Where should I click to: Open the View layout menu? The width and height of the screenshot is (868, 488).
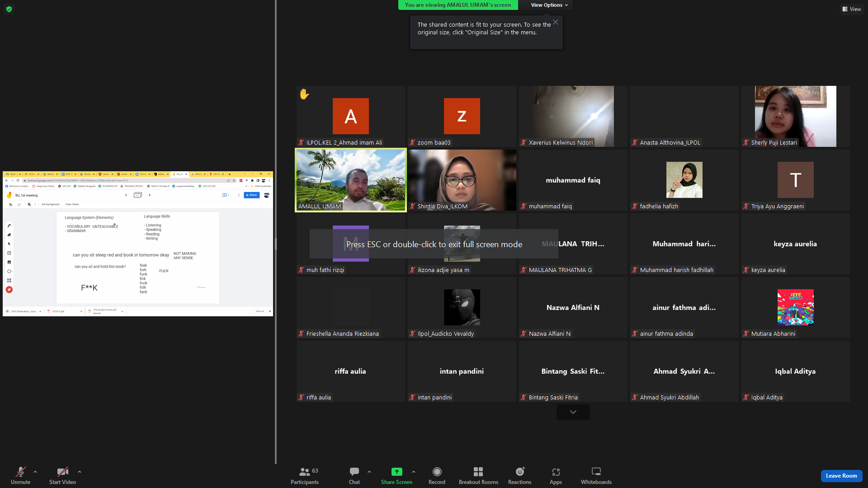pyautogui.click(x=852, y=9)
